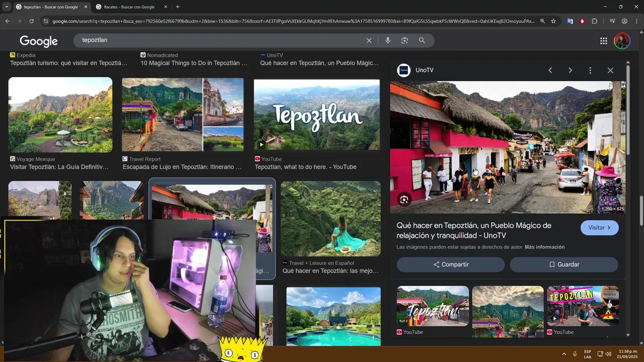Open the Google Translate extension icon
This screenshot has width=644, height=362.
(x=570, y=21)
